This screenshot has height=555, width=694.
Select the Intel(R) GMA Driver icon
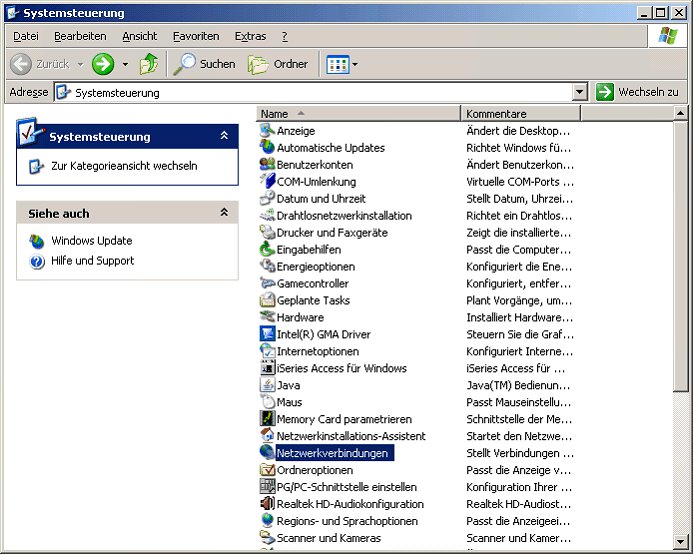point(267,334)
